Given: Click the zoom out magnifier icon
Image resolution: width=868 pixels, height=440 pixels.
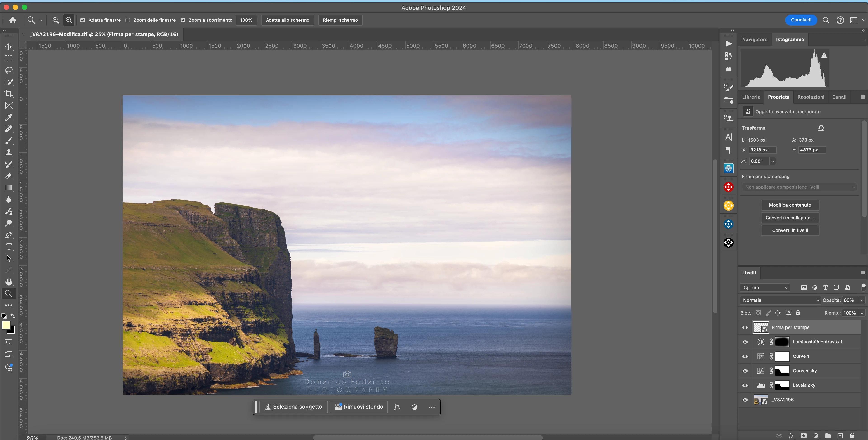Looking at the screenshot, I should tap(69, 20).
